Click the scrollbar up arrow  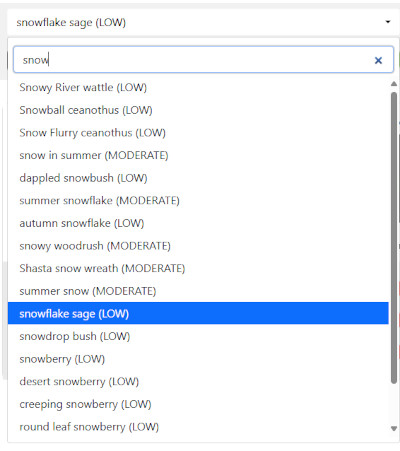(x=394, y=84)
